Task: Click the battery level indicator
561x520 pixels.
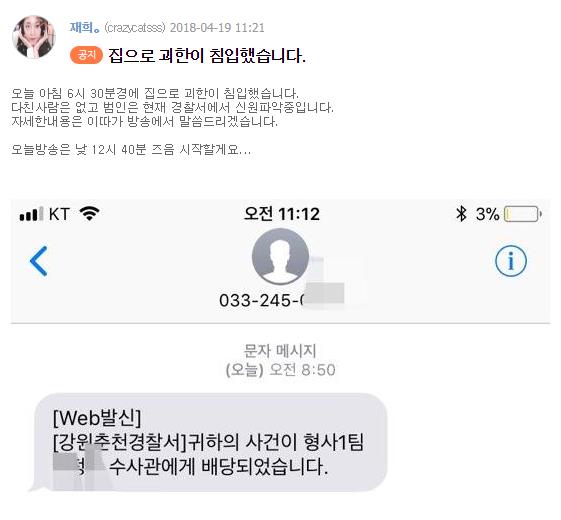Action: click(x=523, y=214)
